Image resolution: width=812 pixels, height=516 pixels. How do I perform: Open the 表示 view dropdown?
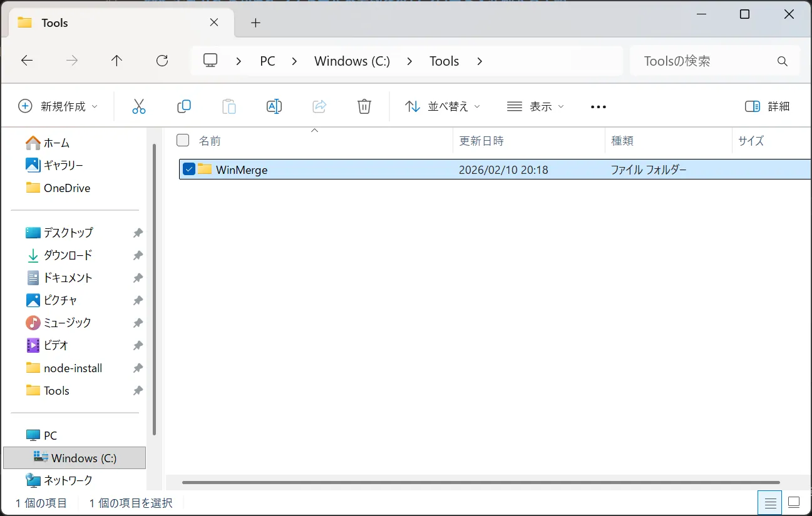[535, 106]
